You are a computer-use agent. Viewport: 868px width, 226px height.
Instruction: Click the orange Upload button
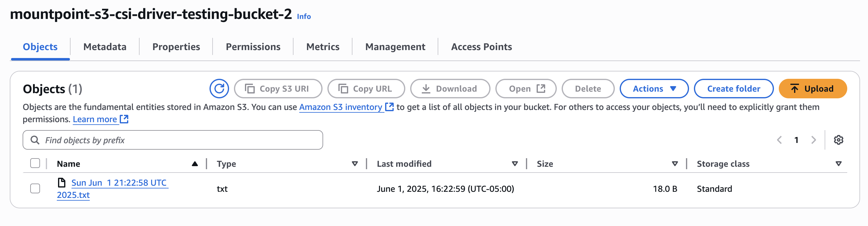pos(813,89)
